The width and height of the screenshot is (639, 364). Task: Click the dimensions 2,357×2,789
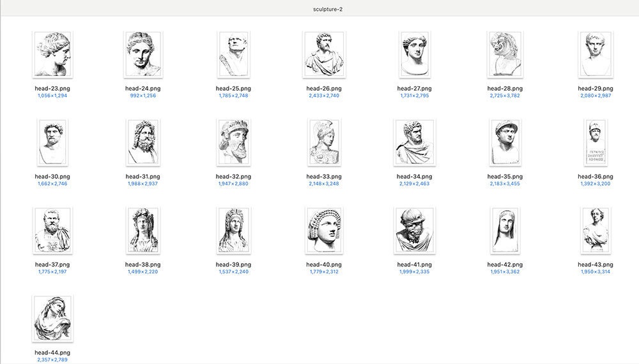(52, 360)
